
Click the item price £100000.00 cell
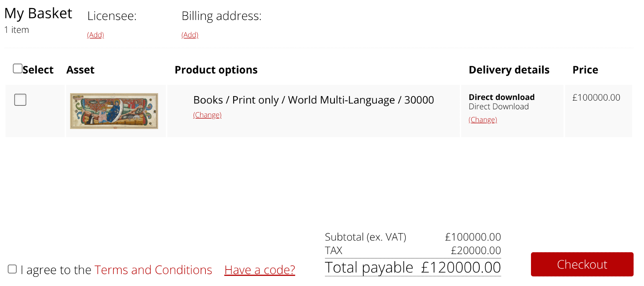point(596,97)
